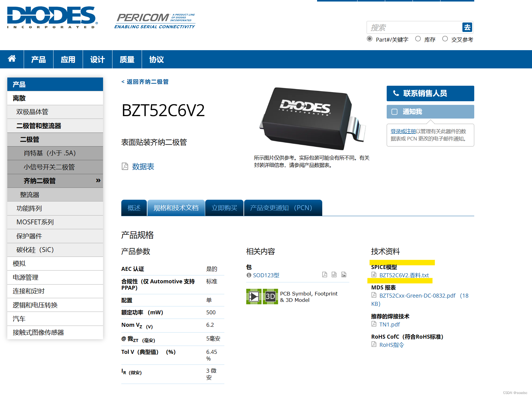Select 双极晶体管 in the sidebar

(55, 112)
